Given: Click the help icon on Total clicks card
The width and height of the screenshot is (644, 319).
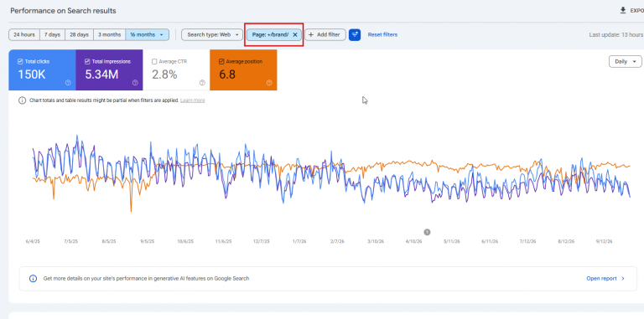Looking at the screenshot, I should [x=68, y=83].
